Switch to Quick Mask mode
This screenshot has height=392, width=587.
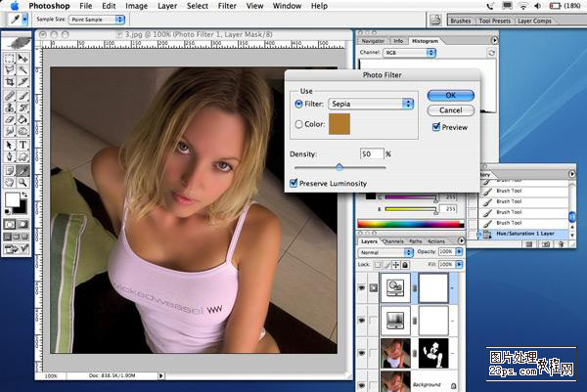click(x=23, y=225)
